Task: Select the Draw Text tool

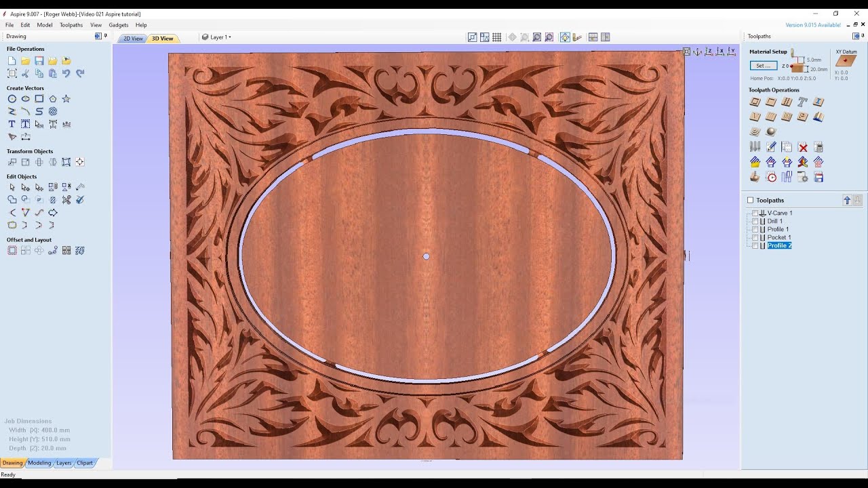Action: (x=12, y=124)
